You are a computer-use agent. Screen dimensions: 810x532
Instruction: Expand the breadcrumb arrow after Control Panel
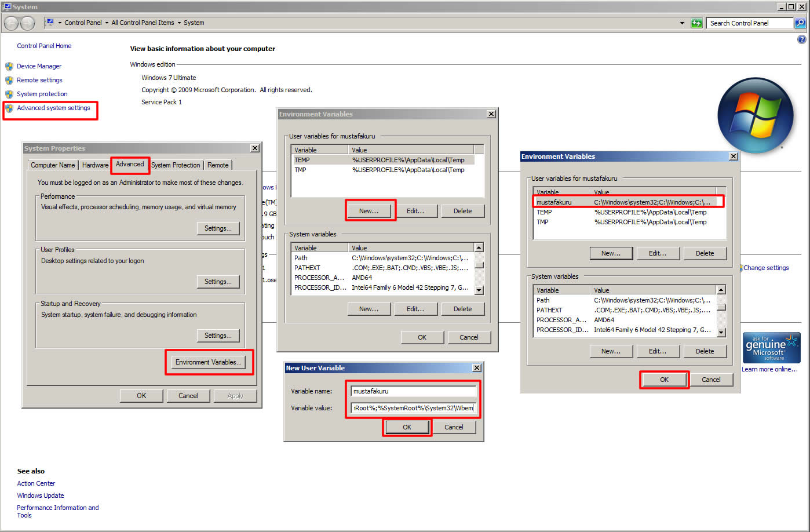(107, 23)
